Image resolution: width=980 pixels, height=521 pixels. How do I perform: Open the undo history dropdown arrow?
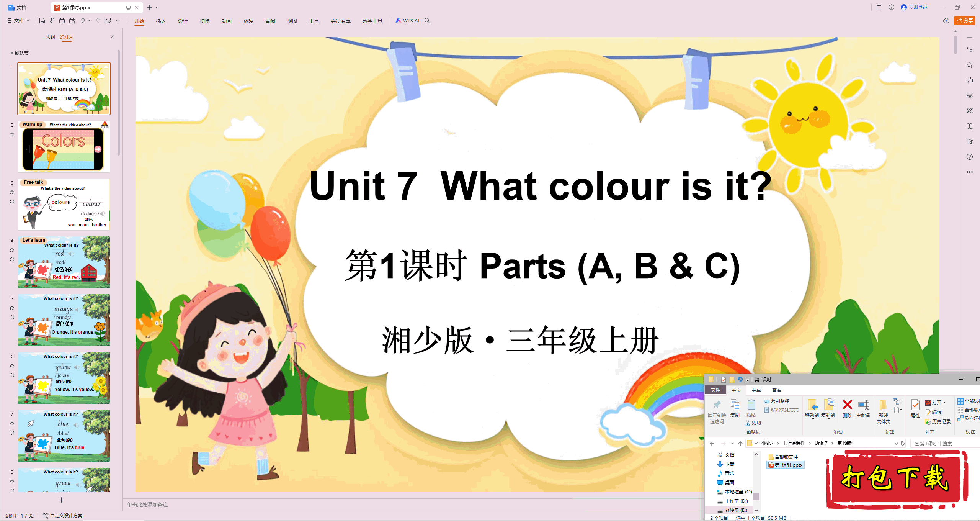[x=89, y=21]
